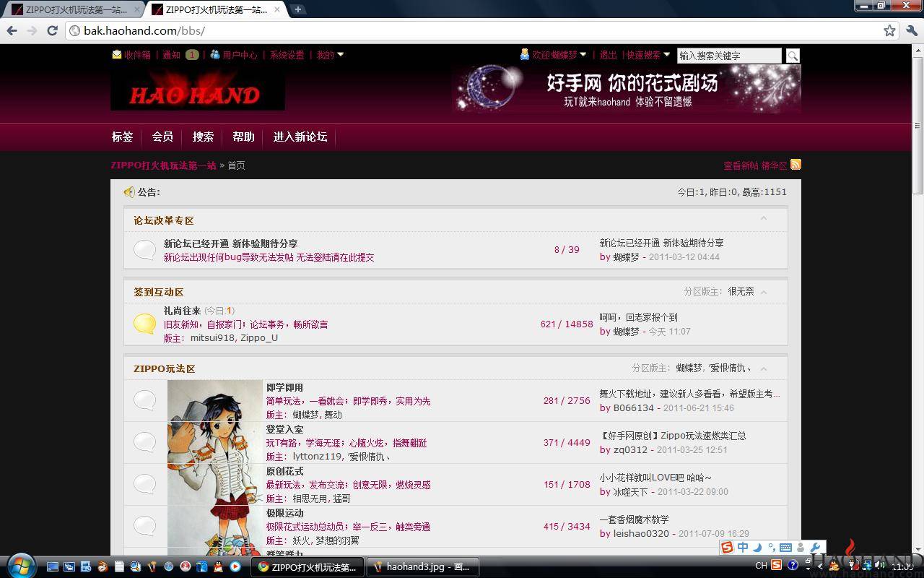Viewport: 924px width, 578px height.
Task: Click the 公告 megaphone icon
Action: click(129, 192)
